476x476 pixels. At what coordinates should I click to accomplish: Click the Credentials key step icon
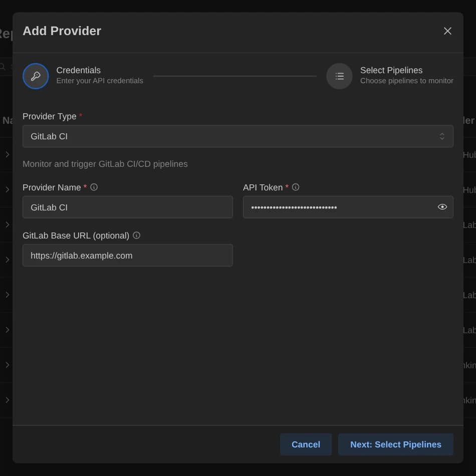36,76
